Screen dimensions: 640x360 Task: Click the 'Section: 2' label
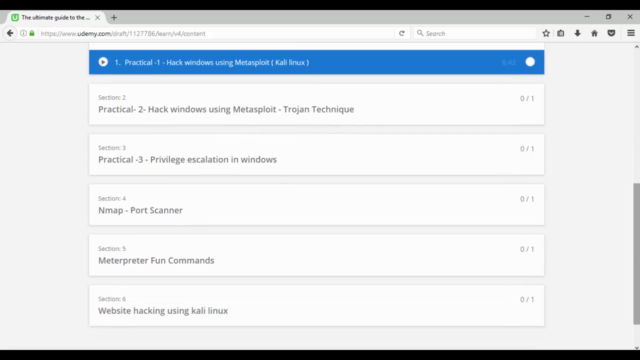[112, 98]
